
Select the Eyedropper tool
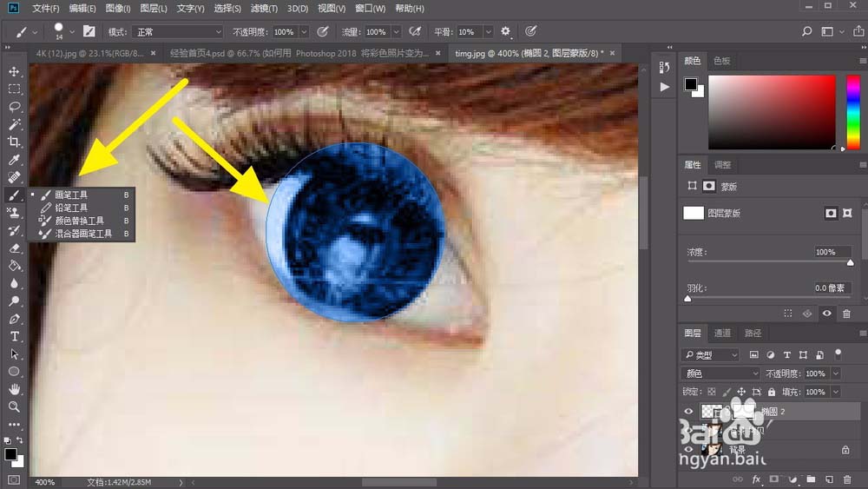(14, 160)
